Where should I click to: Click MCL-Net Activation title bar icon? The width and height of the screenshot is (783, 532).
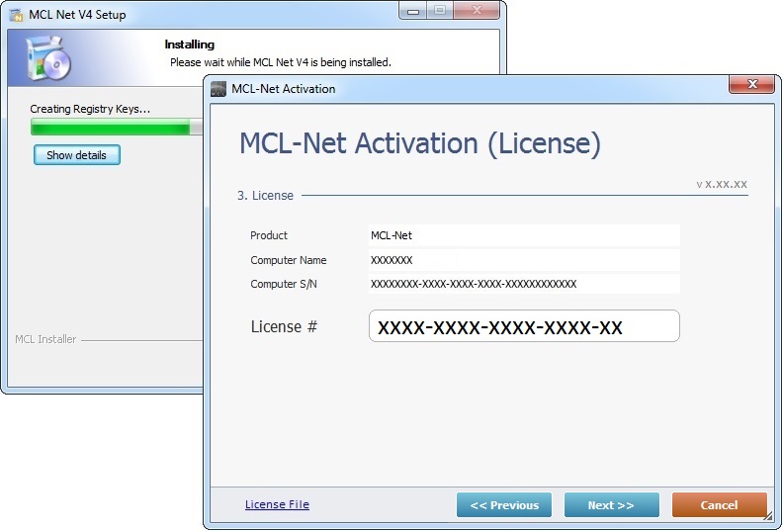click(218, 89)
